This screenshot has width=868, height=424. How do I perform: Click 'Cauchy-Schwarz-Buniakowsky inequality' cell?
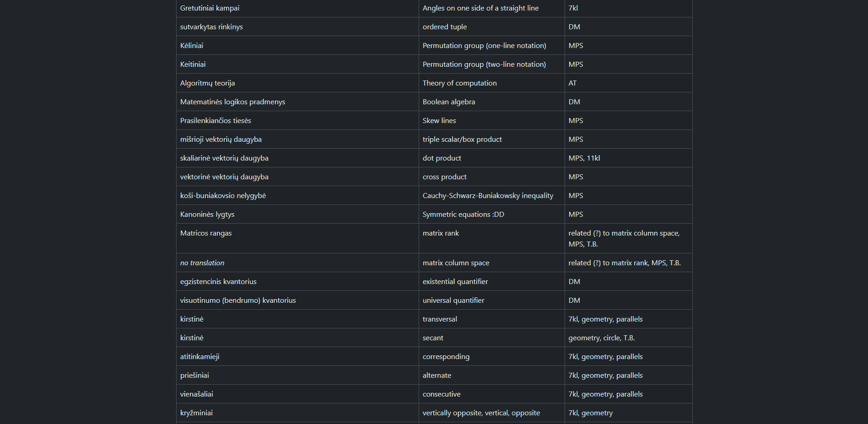tap(488, 196)
